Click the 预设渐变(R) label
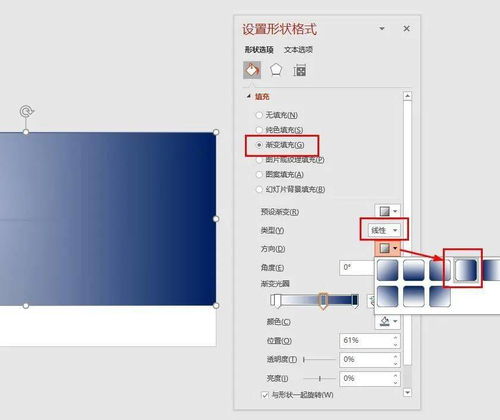This screenshot has width=500, height=420. (280, 212)
